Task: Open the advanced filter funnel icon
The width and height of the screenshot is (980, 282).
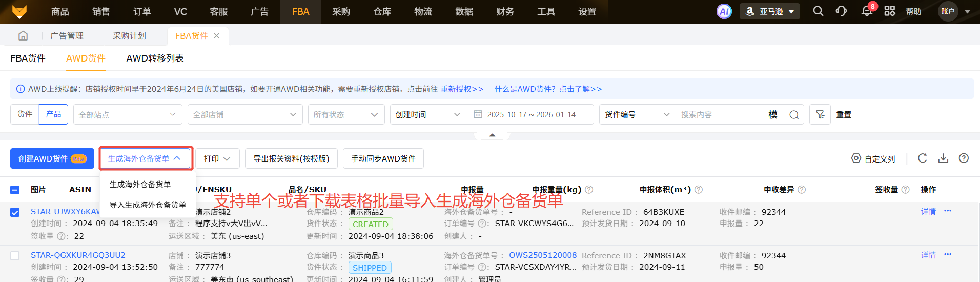Action: [x=820, y=114]
